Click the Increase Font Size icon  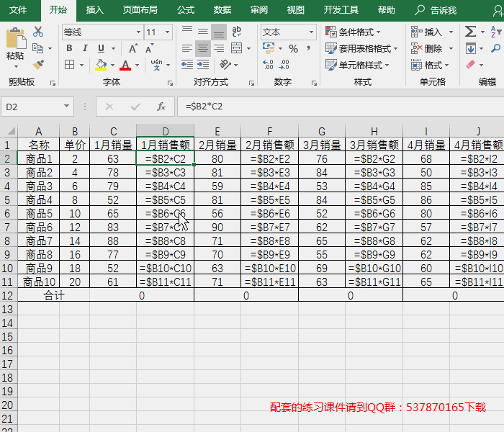pyautogui.click(x=133, y=48)
